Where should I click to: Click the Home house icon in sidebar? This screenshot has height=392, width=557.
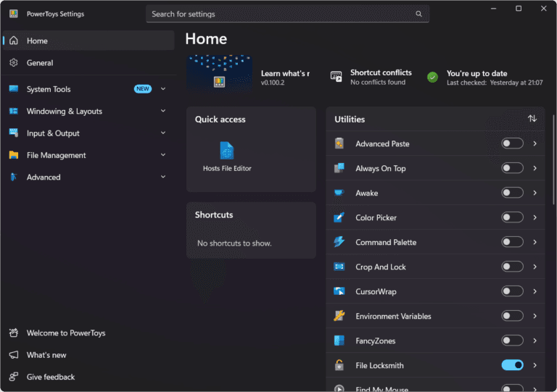(x=14, y=41)
